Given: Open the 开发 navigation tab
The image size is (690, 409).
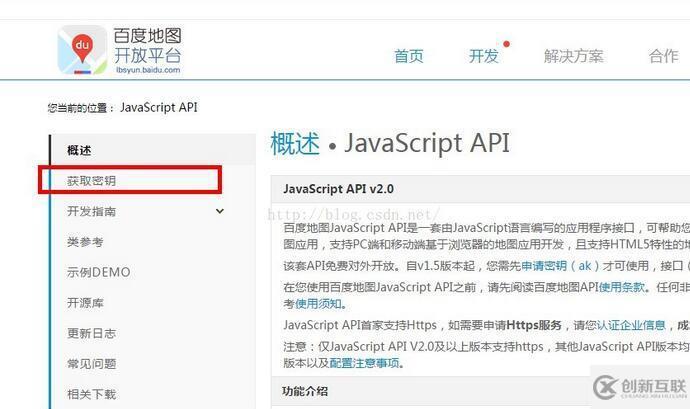Looking at the screenshot, I should 483,56.
